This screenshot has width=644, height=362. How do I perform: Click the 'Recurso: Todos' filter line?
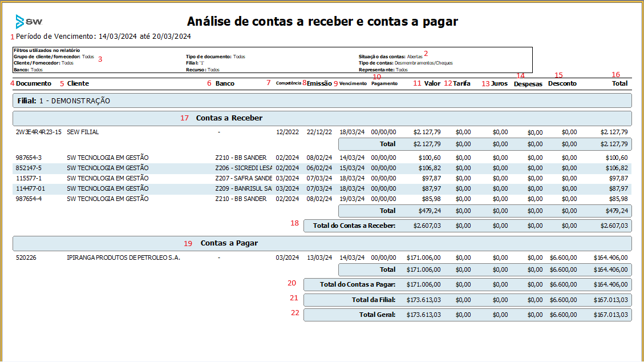(x=202, y=70)
